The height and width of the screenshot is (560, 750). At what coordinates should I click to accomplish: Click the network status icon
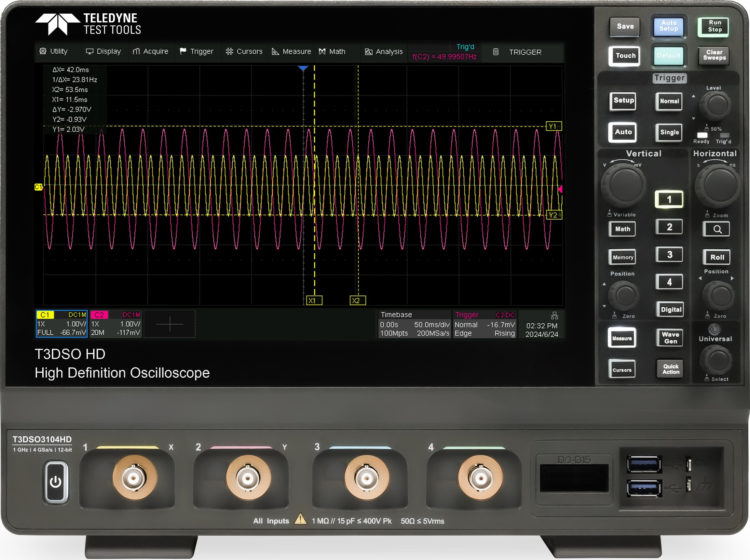554,316
